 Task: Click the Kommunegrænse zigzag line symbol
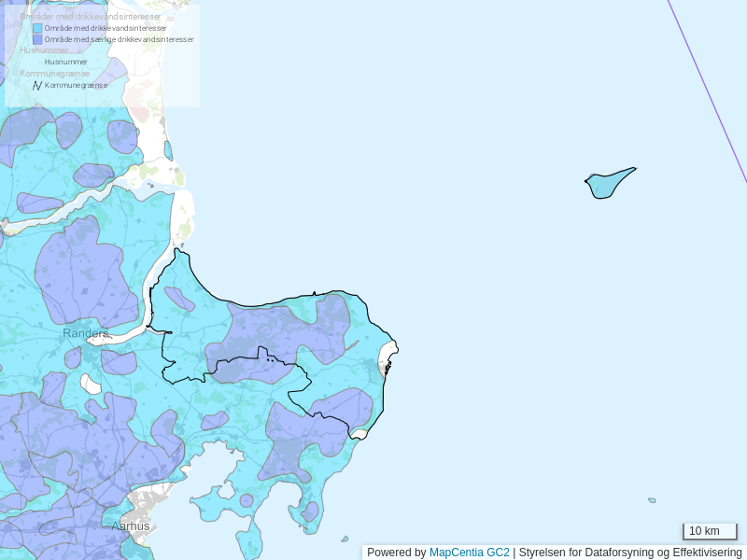pos(37,85)
